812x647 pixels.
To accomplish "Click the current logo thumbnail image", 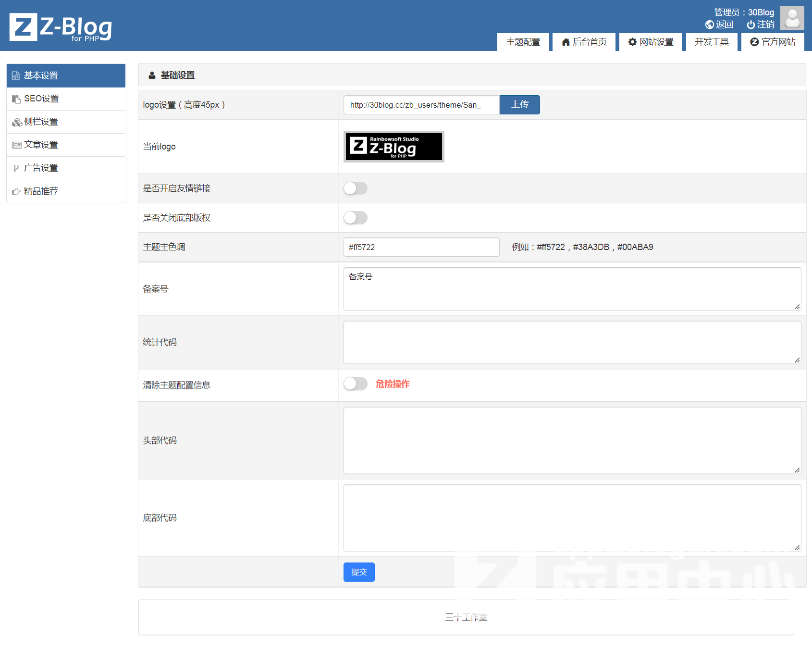I will pyautogui.click(x=394, y=147).
